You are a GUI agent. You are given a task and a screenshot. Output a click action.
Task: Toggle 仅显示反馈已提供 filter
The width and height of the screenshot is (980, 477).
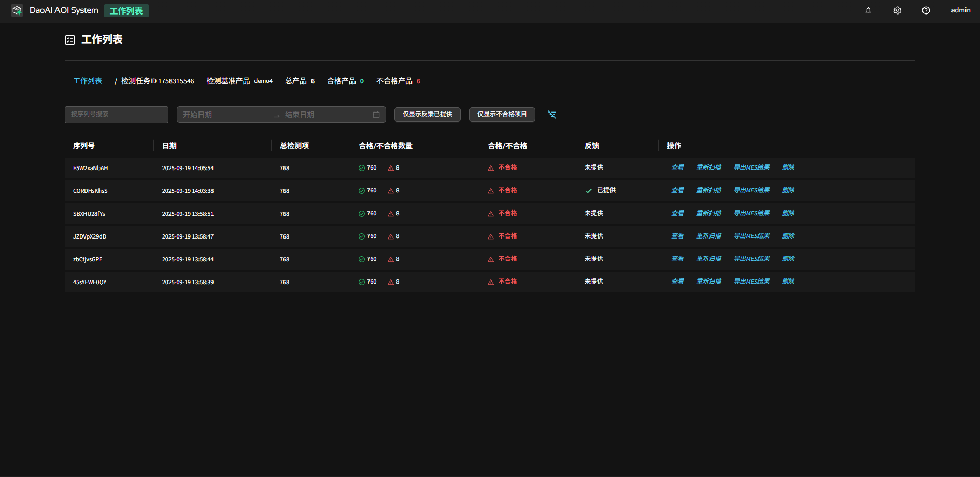(427, 115)
